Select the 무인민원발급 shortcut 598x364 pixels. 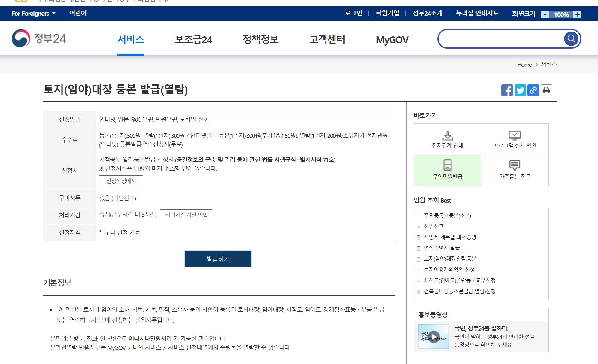coord(447,170)
